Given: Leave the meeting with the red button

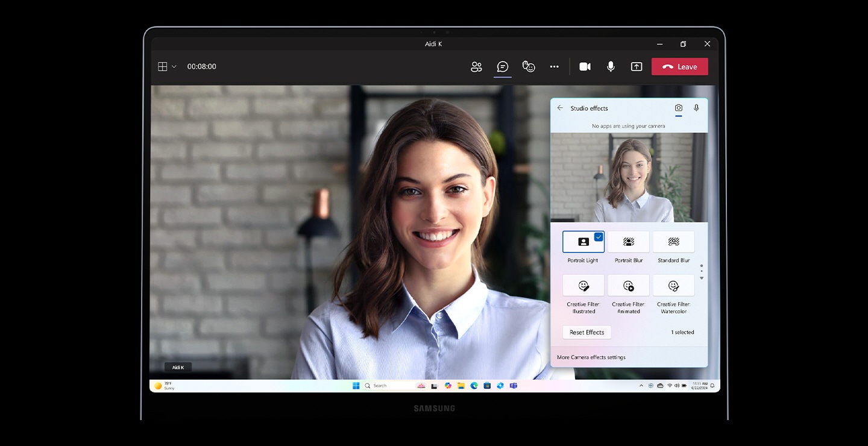Looking at the screenshot, I should pyautogui.click(x=679, y=67).
